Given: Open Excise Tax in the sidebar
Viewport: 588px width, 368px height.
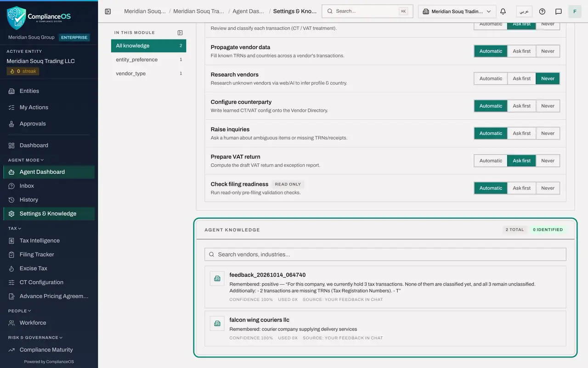Looking at the screenshot, I should [49, 268].
